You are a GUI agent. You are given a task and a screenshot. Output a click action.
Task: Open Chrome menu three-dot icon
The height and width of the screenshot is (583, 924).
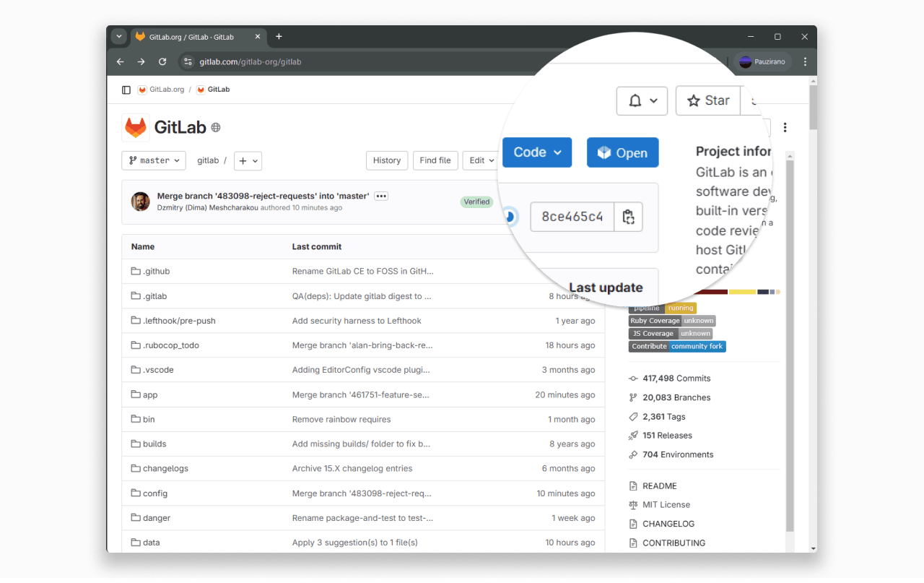pyautogui.click(x=805, y=62)
